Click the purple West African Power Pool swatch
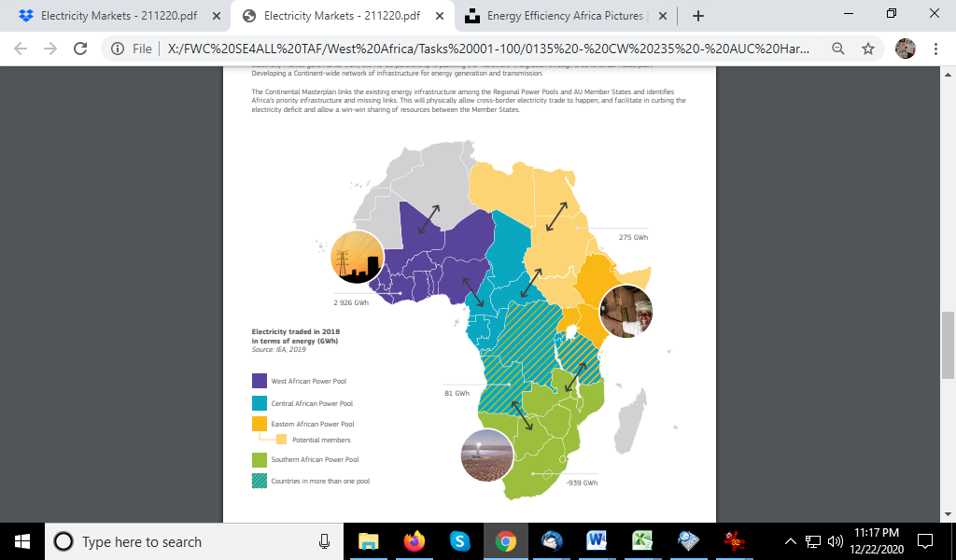This screenshot has width=956, height=560. [x=260, y=381]
